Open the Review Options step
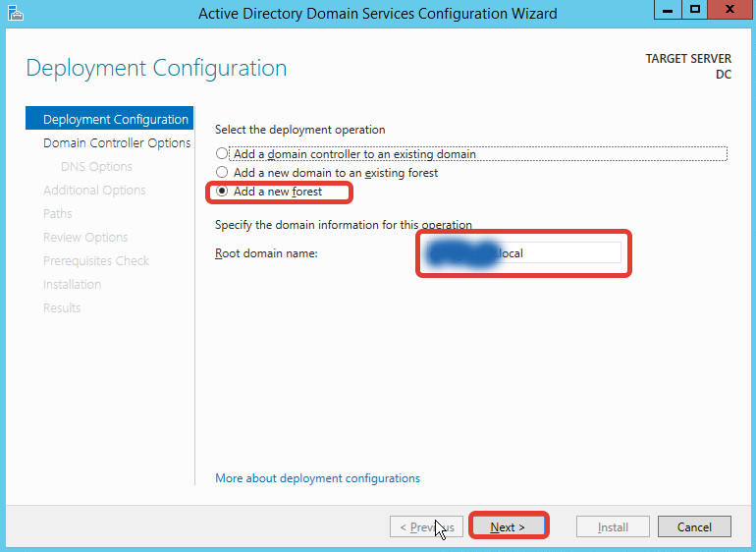The width and height of the screenshot is (756, 552). 85,238
